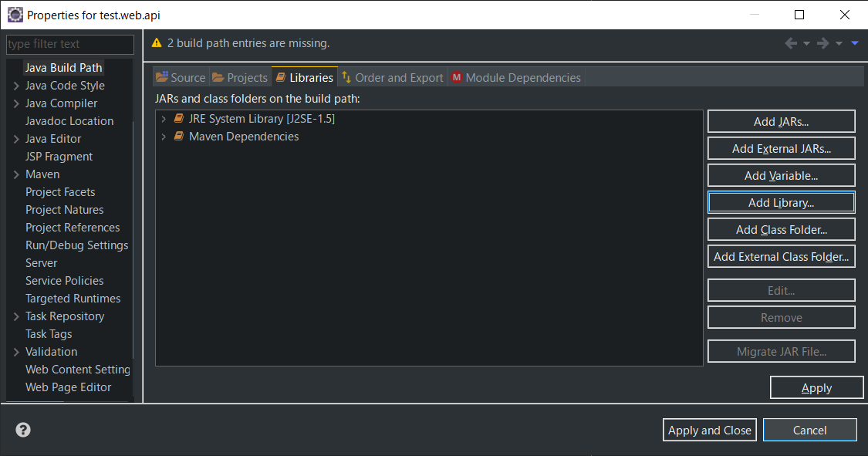Expand the Java Compiler category
This screenshot has width=868, height=456.
coord(16,103)
